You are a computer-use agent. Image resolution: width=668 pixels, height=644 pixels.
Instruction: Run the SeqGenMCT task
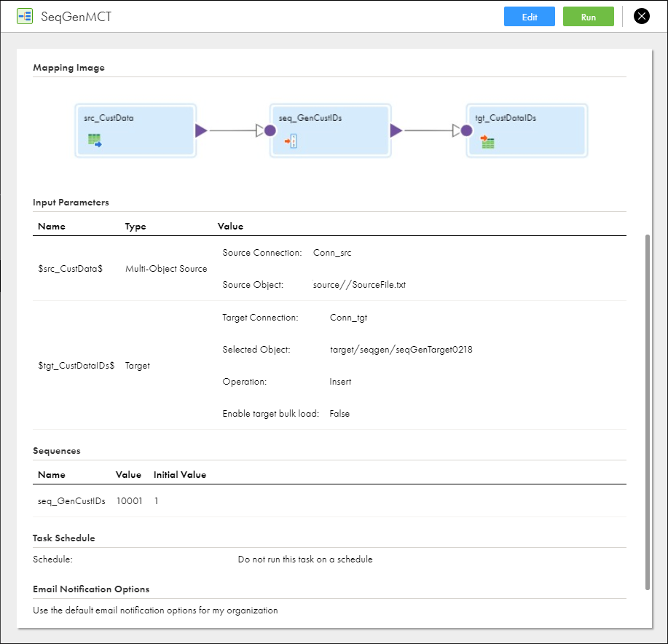point(589,17)
